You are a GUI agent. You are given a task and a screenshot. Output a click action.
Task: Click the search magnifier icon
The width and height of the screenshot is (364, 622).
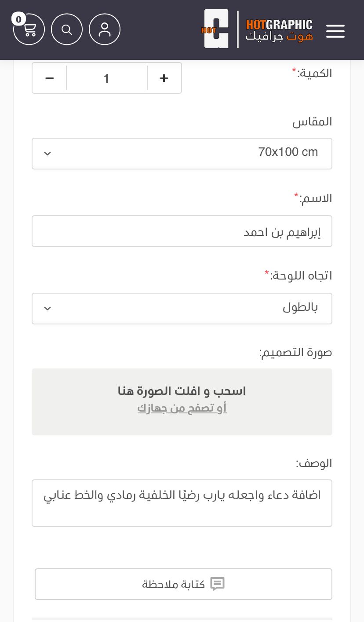pos(67,29)
